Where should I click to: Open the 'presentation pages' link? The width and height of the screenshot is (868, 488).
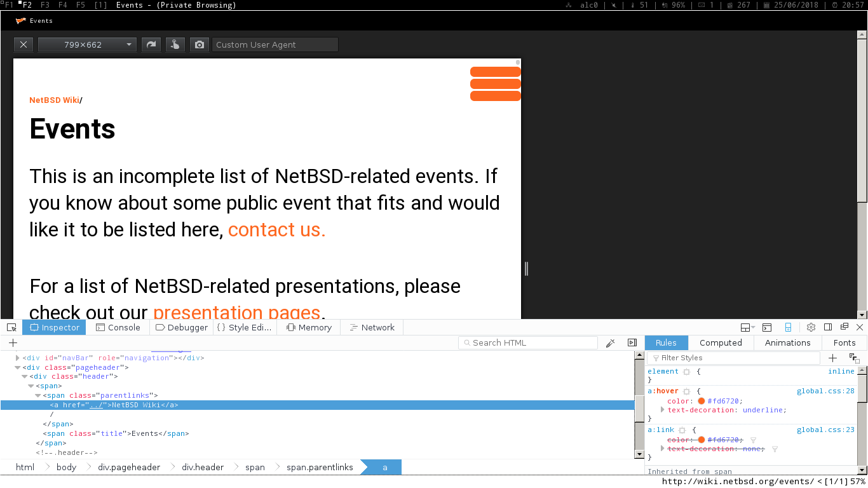tap(236, 311)
